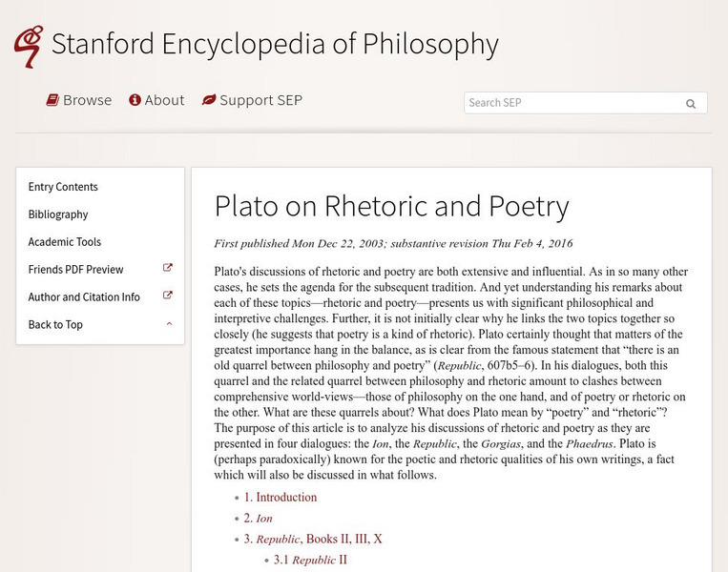Jump to section 2. Ion
Screen dimensions: 728x572
[x=258, y=519]
